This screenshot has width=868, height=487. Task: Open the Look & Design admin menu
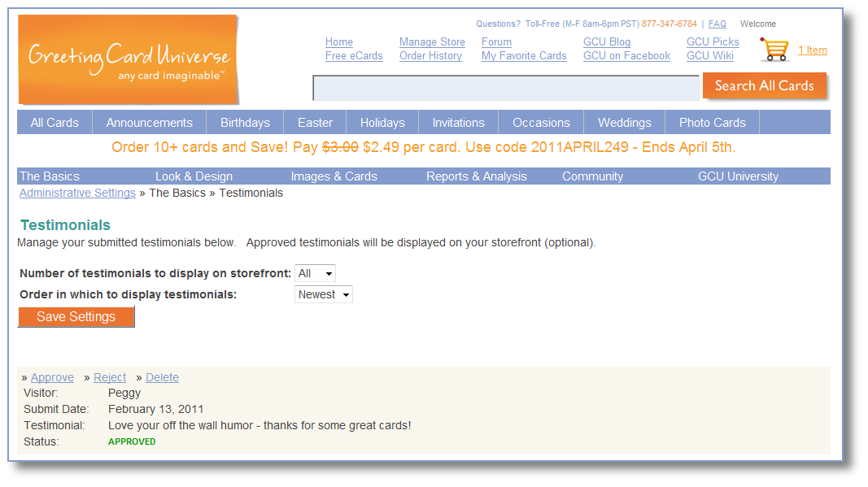[194, 176]
